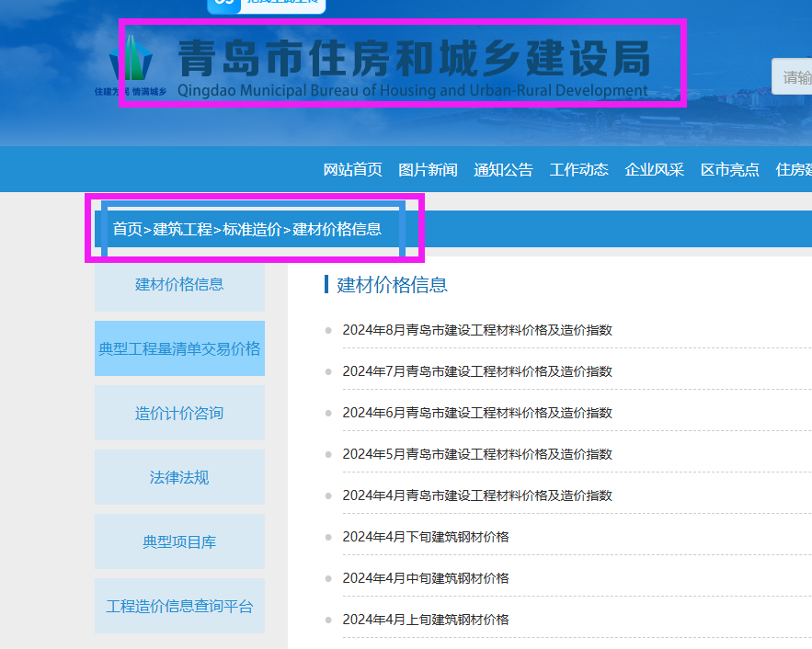Open 网站首页 in the navigation bar
This screenshot has width=812, height=649.
coord(352,169)
